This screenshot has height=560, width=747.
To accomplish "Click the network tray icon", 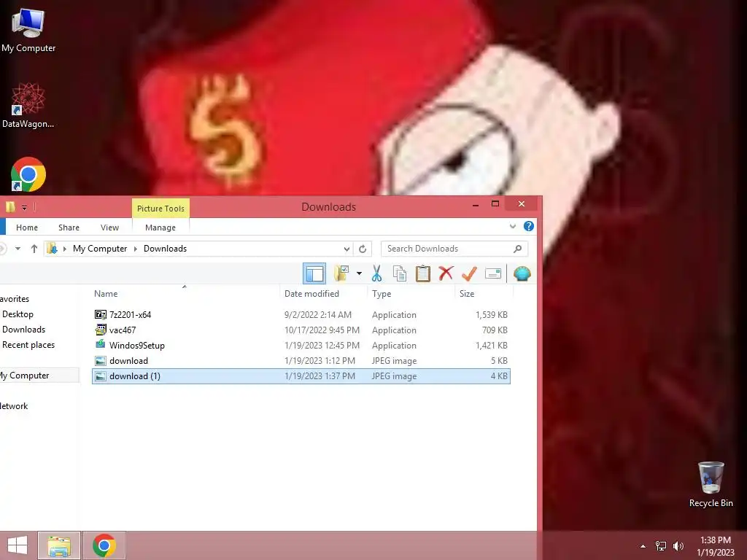I will click(661, 546).
